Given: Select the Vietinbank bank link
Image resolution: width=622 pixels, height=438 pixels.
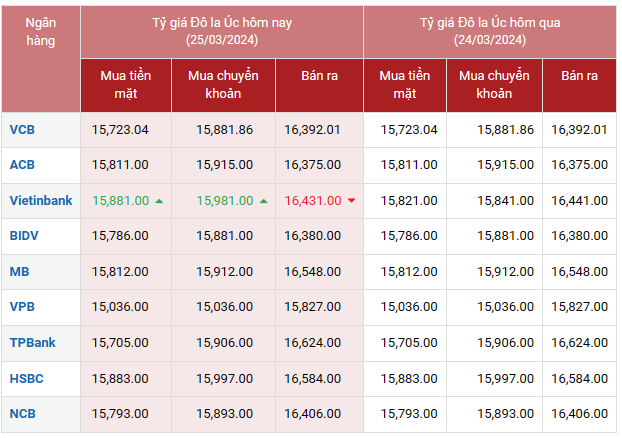Looking at the screenshot, I should (41, 201).
